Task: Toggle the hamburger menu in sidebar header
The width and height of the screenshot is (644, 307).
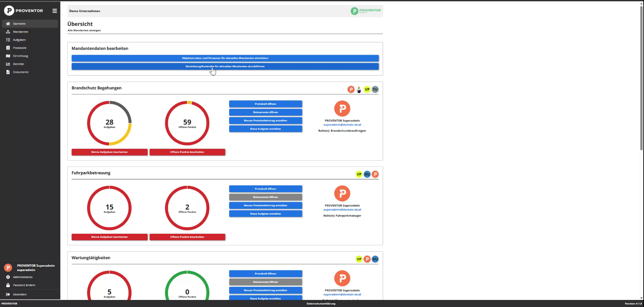Action: pos(55,11)
